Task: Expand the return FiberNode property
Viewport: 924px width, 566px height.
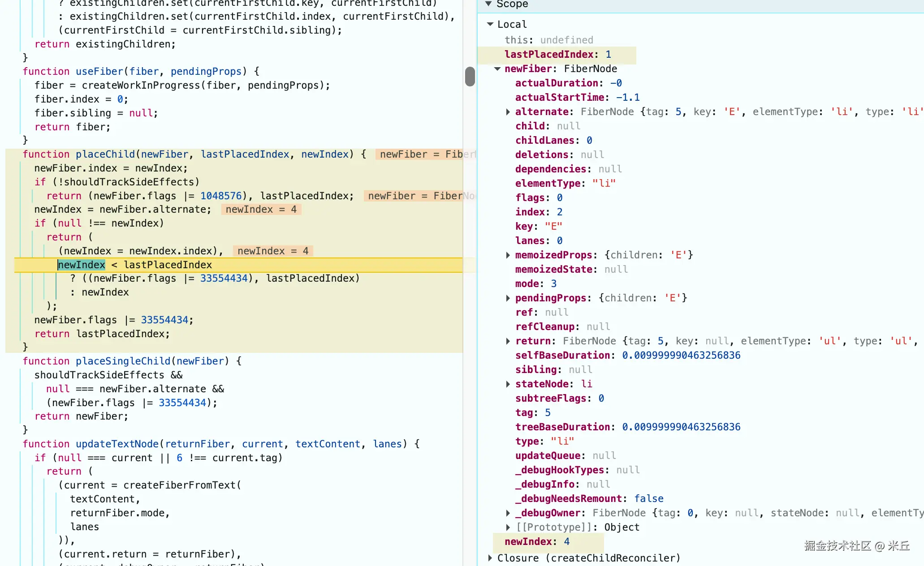Action: coord(508,341)
